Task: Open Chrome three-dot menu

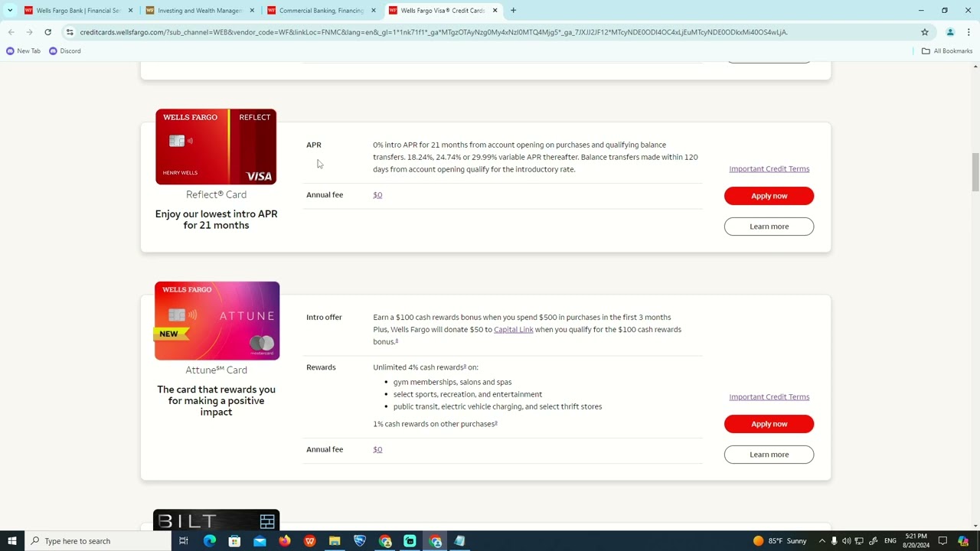Action: [969, 32]
